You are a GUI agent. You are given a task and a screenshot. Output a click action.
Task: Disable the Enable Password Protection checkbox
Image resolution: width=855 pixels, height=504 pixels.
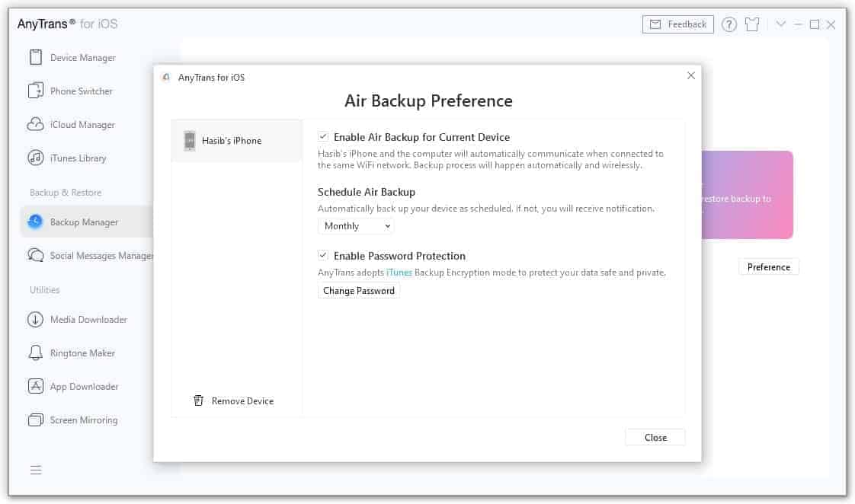(x=323, y=256)
